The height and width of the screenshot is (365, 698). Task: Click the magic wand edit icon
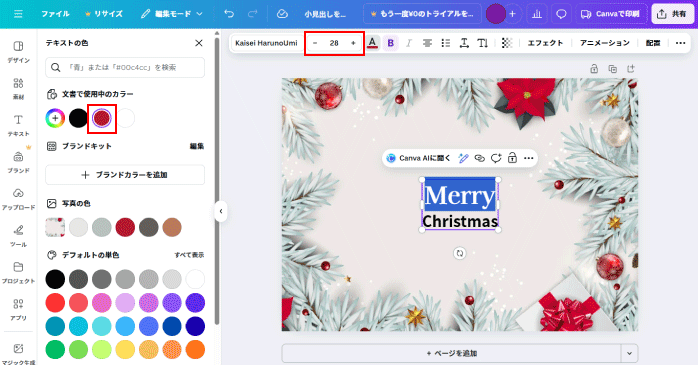[463, 158]
